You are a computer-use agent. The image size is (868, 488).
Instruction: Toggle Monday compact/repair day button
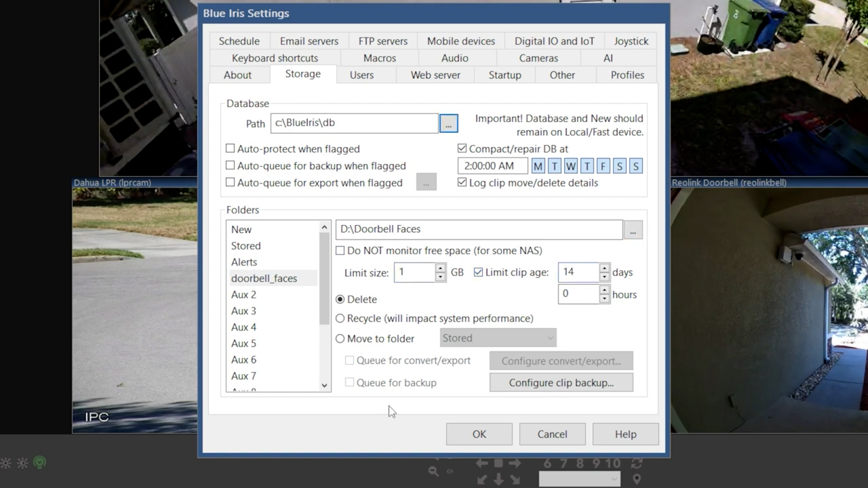click(538, 166)
